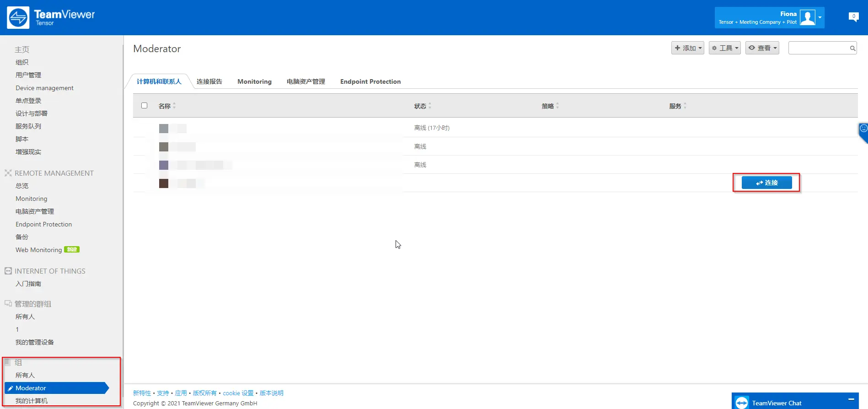
Task: Open 脚本 in sidebar
Action: 22,139
